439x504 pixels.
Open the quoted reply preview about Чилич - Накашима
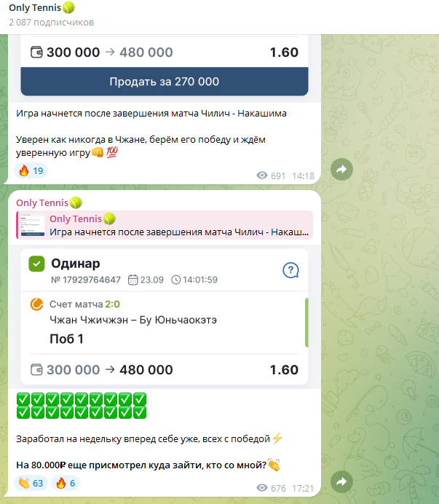[165, 225]
